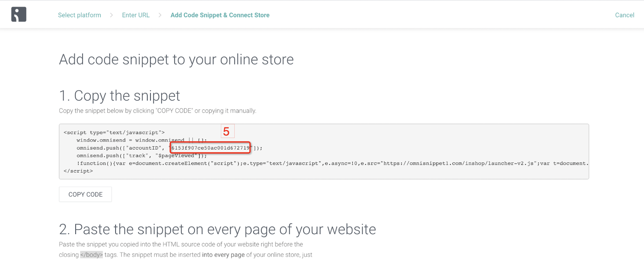Click the copy snippet instruction sentence
Screen dimensions: 644x259
(x=157, y=111)
